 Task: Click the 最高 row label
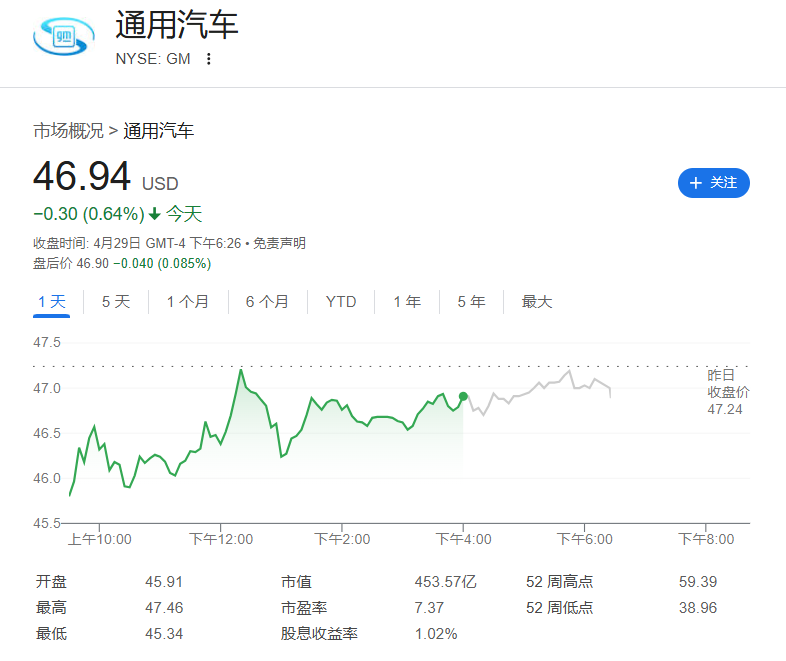[x=51, y=608]
